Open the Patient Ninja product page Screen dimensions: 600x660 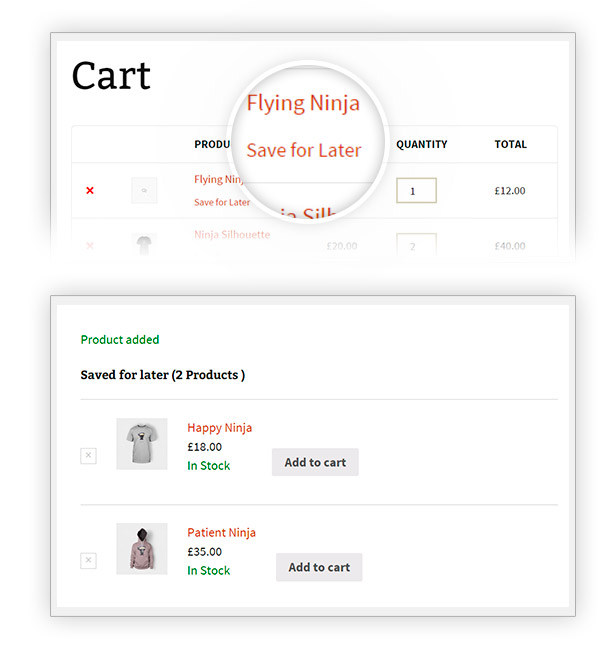pyautogui.click(x=221, y=533)
